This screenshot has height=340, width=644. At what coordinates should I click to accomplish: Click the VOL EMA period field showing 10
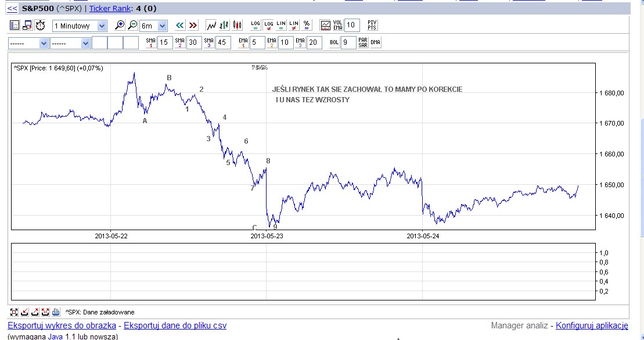coord(352,26)
